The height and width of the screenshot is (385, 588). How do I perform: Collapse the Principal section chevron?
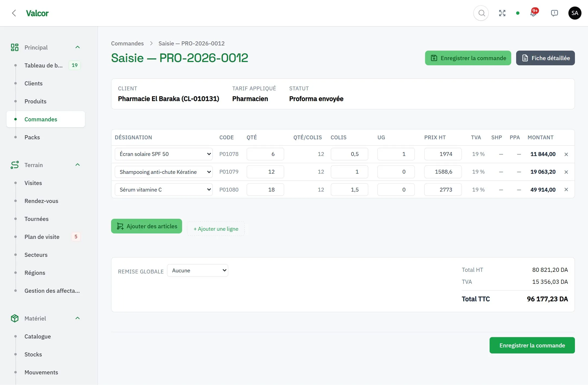click(78, 47)
